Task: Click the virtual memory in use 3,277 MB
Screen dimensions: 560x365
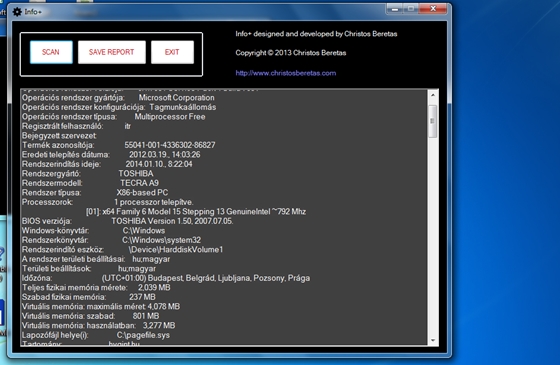Action: (159, 325)
